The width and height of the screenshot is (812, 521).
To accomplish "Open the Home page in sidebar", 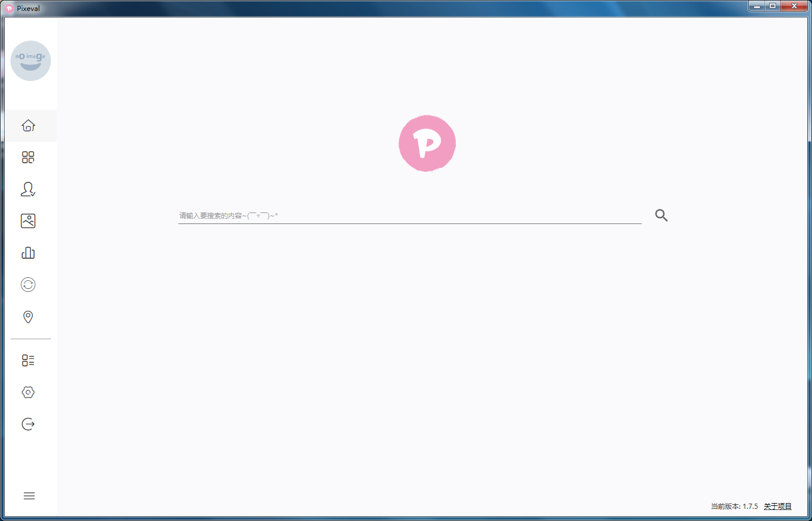I will point(28,126).
